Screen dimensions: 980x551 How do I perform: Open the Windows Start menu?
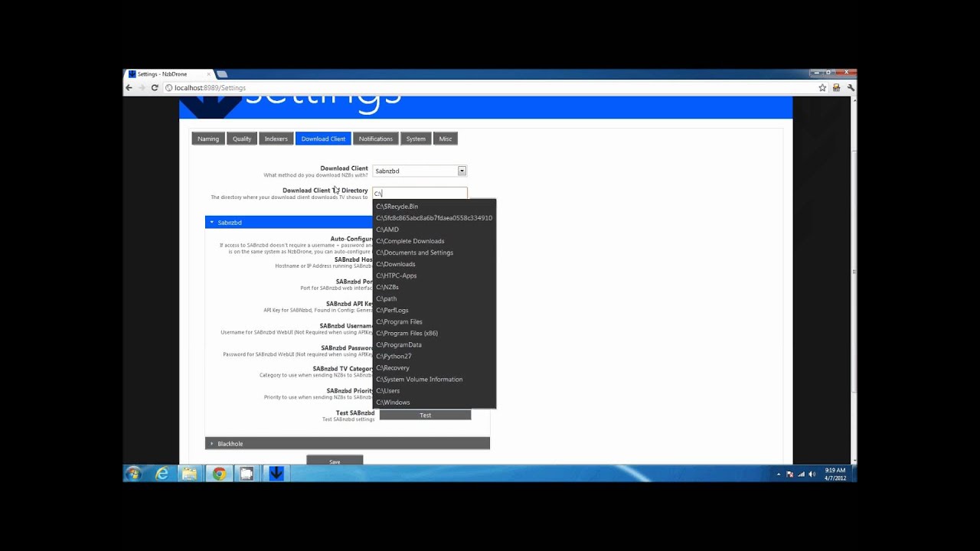133,474
